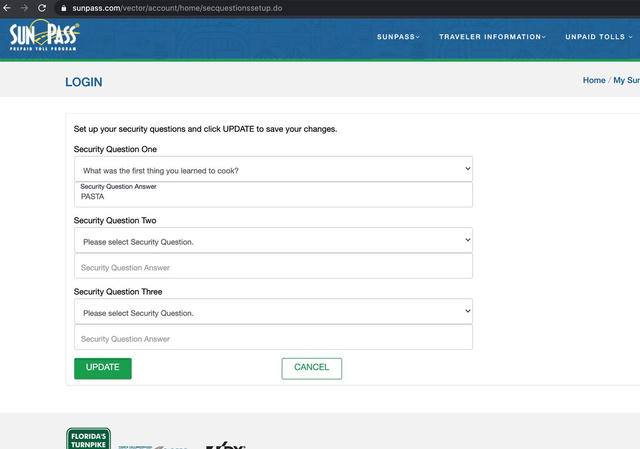The width and height of the screenshot is (640, 449).
Task: Click the SunPass logo in the header
Action: pos(44,37)
